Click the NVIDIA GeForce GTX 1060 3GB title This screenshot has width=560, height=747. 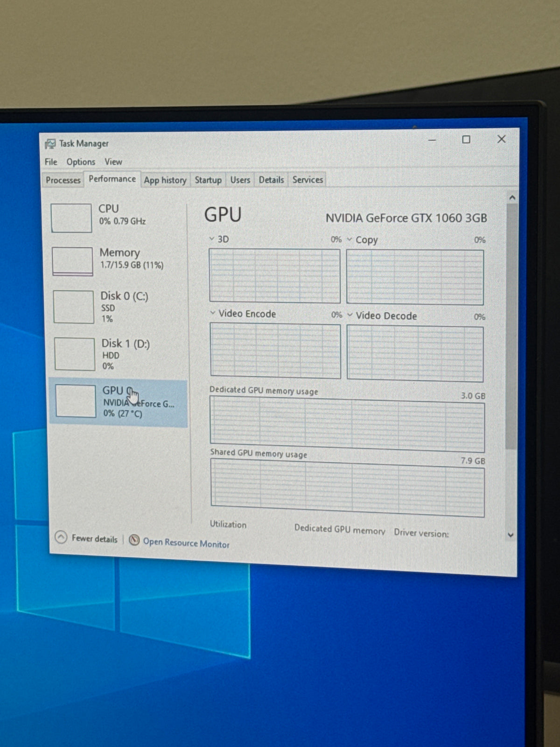(406, 218)
